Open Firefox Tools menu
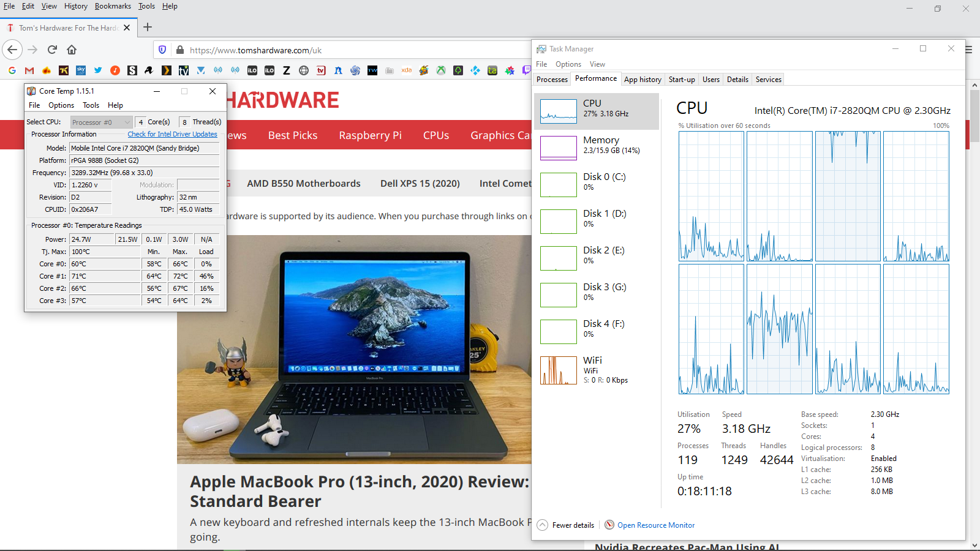Viewport: 980px width, 551px height. [x=146, y=6]
